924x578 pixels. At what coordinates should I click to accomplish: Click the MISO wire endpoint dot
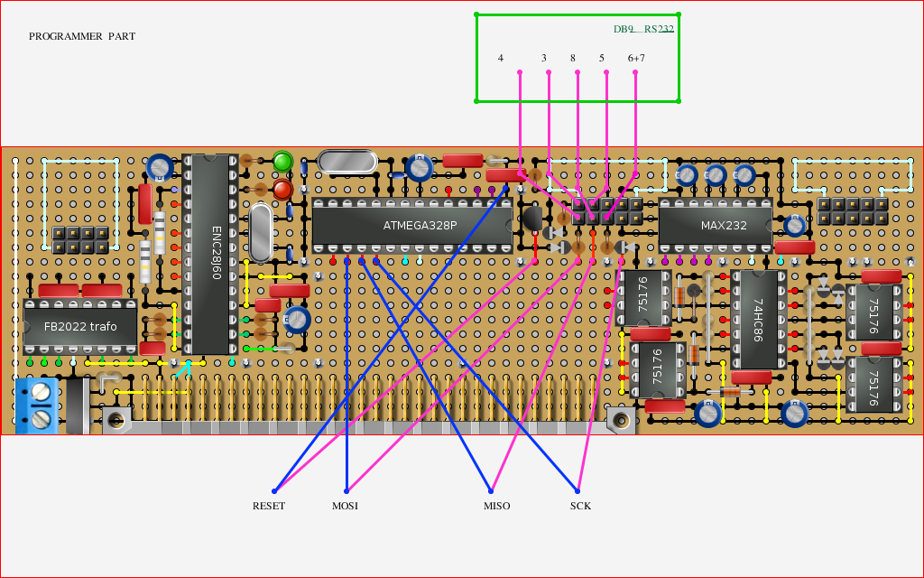point(491,490)
